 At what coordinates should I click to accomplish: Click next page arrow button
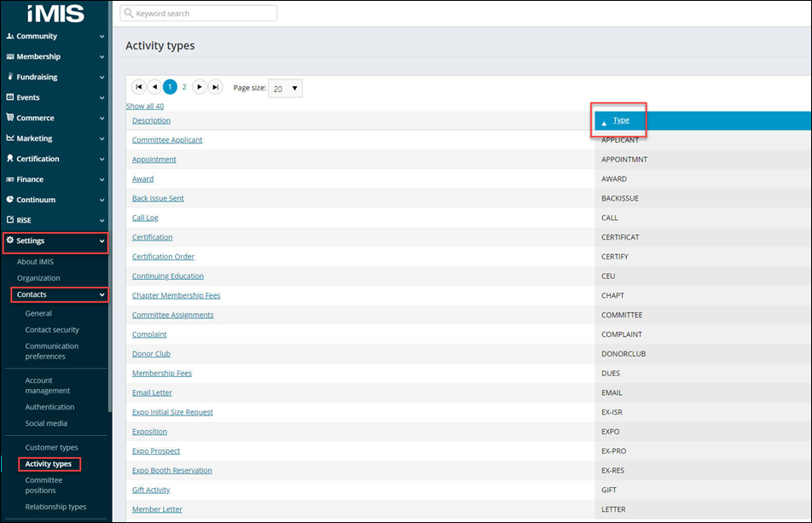point(200,87)
